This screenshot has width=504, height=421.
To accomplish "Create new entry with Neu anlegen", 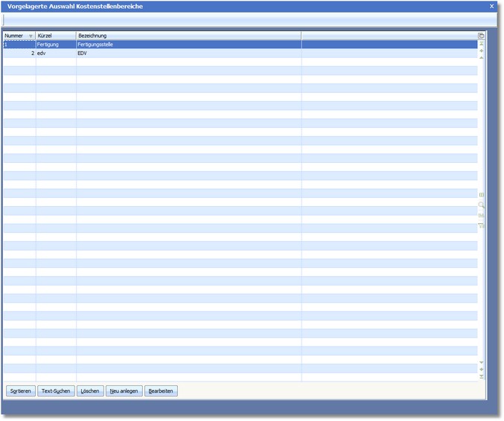I will [124, 391].
